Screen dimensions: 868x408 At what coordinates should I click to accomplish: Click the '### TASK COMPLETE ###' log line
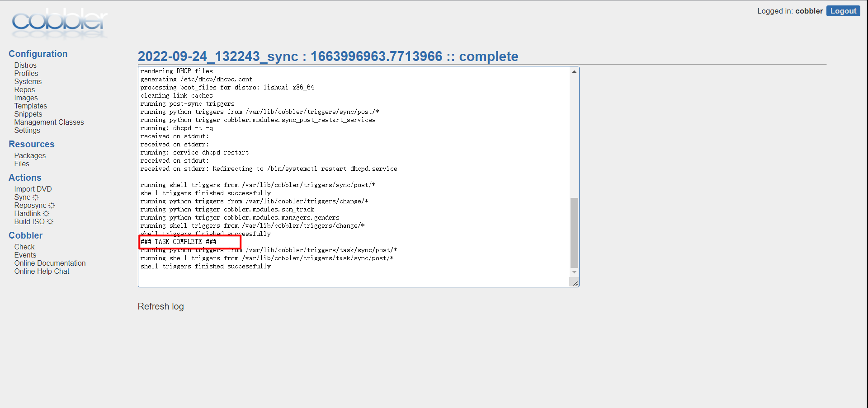click(x=179, y=242)
